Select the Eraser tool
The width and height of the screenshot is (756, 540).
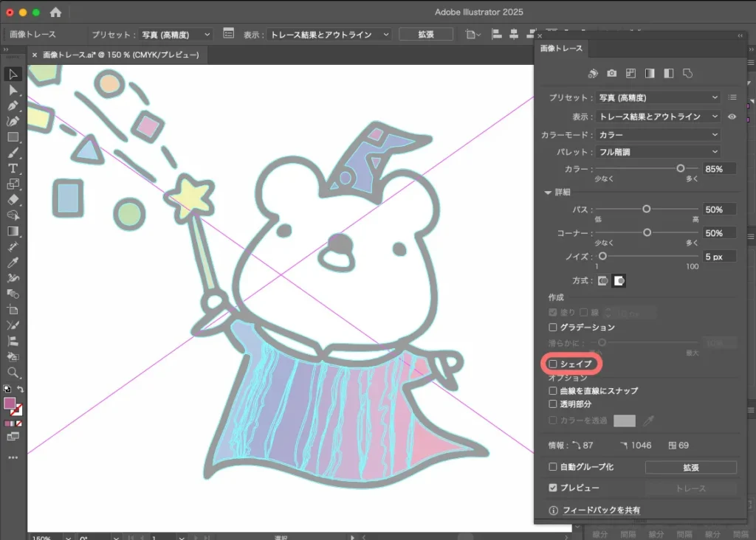13,200
